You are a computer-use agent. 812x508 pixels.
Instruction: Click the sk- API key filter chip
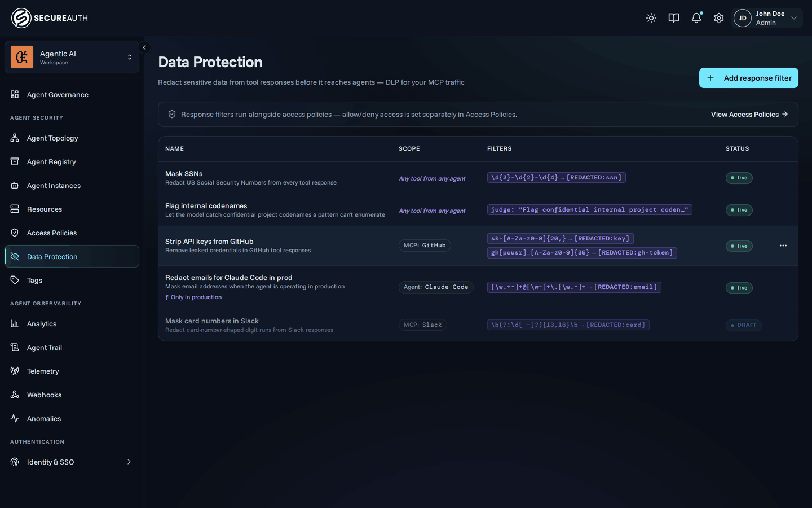tap(561, 239)
